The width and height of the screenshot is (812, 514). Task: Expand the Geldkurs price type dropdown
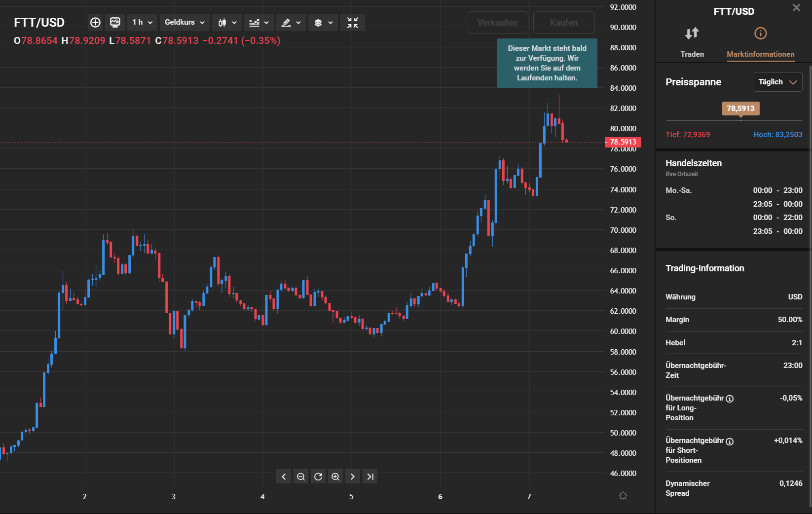coord(185,22)
